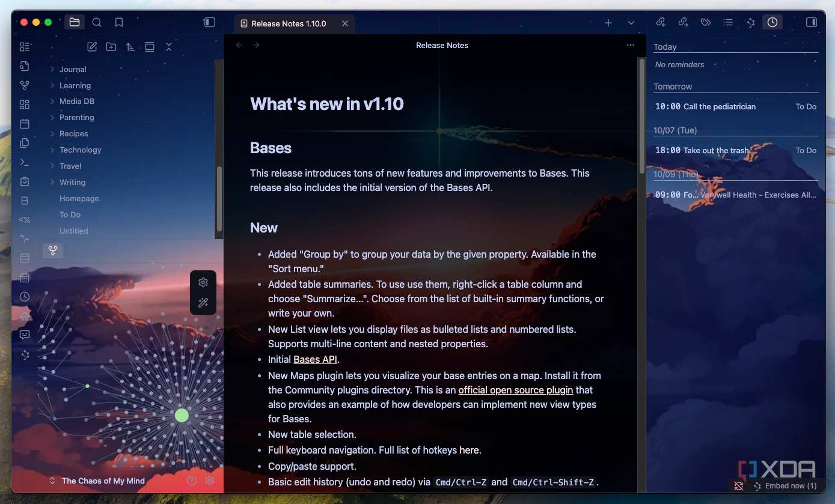Image resolution: width=835 pixels, height=504 pixels.
Task: Show the tags pane
Action: coord(706,22)
